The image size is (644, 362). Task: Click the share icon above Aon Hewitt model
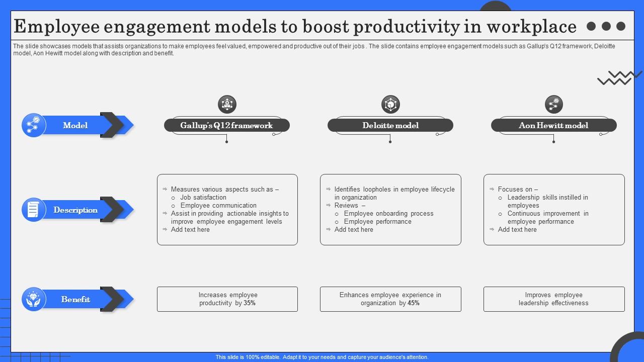(553, 104)
